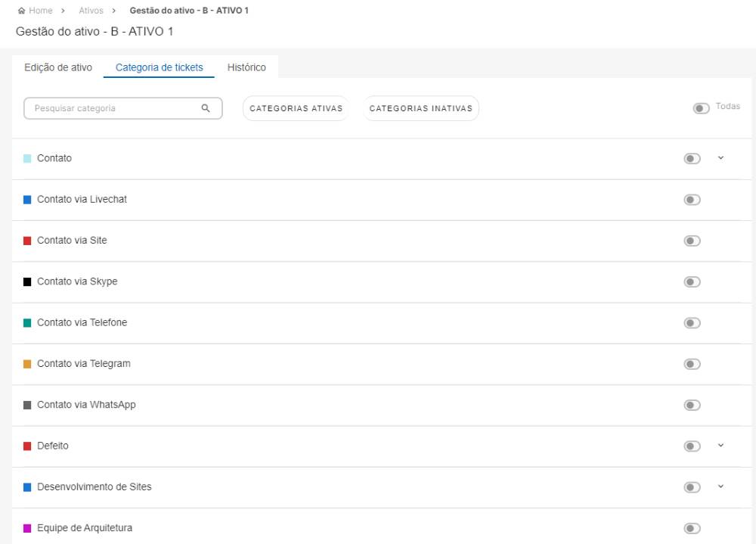756x544 pixels.
Task: Click the Contato via Skype black square
Action: pyautogui.click(x=27, y=281)
